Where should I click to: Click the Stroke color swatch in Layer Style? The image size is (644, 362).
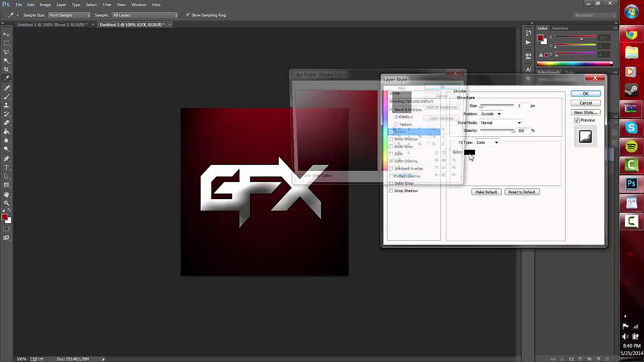tap(469, 152)
